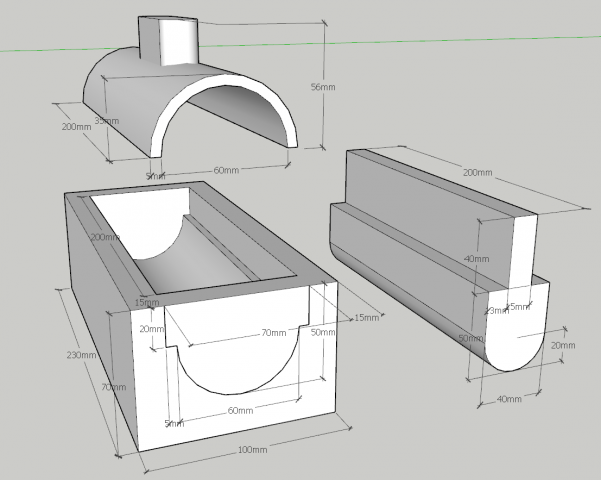The image size is (601, 480).
Task: Click the 40mm height label on the plunger
Action: click(477, 259)
